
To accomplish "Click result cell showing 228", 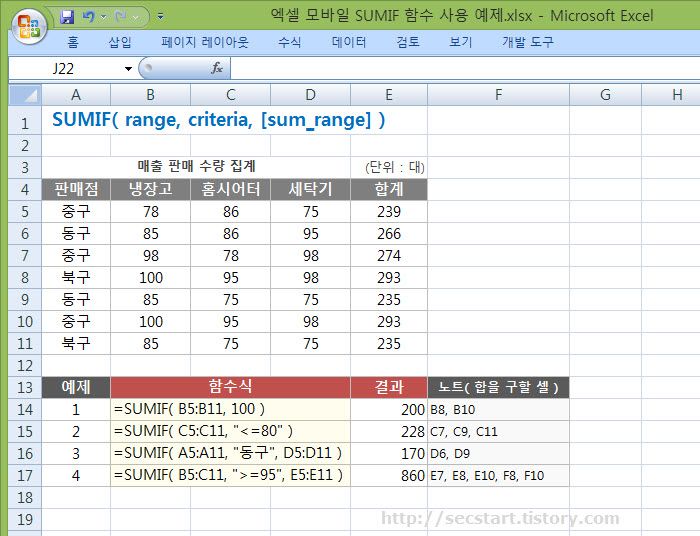I will (389, 431).
